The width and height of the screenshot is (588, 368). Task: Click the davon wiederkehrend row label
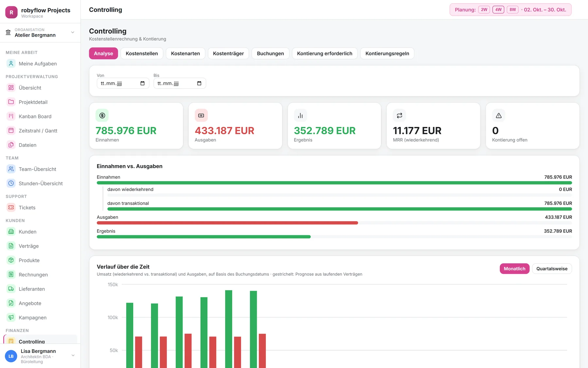point(130,189)
